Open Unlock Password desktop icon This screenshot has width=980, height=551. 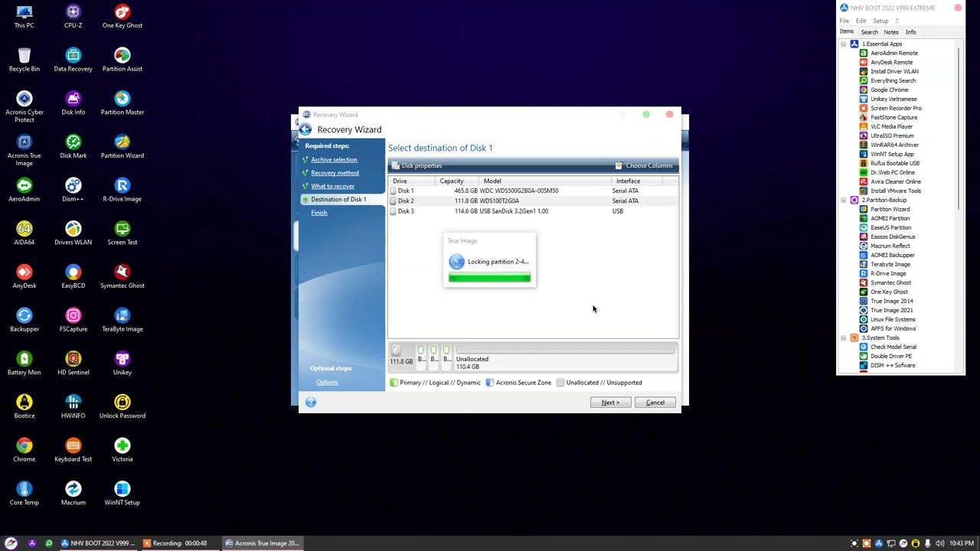click(122, 407)
